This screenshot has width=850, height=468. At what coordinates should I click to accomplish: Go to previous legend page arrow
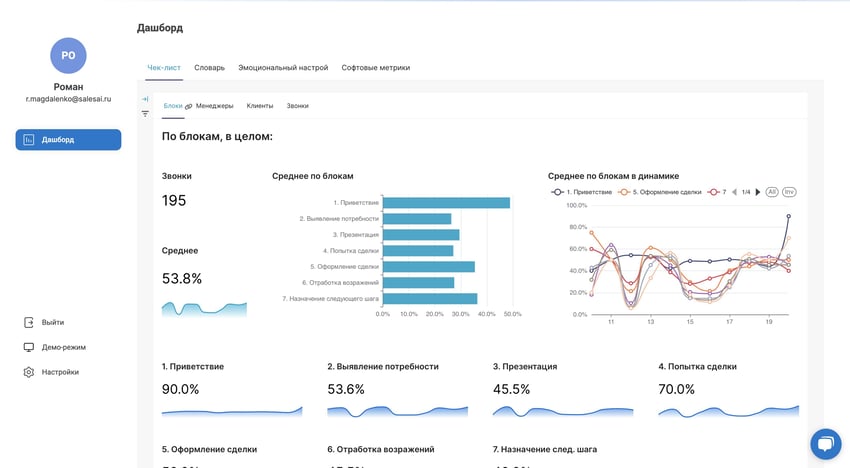tap(735, 191)
